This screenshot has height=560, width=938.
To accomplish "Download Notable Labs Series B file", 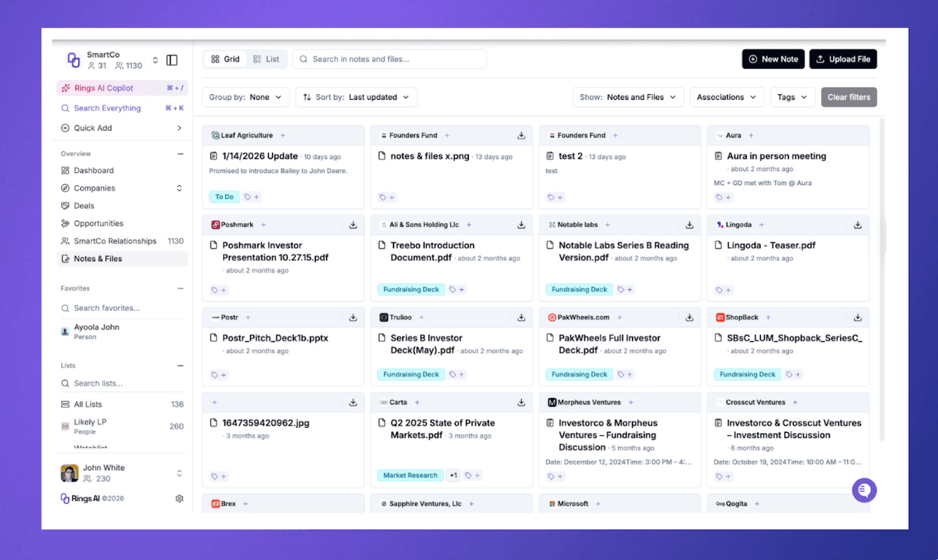I will pos(689,225).
